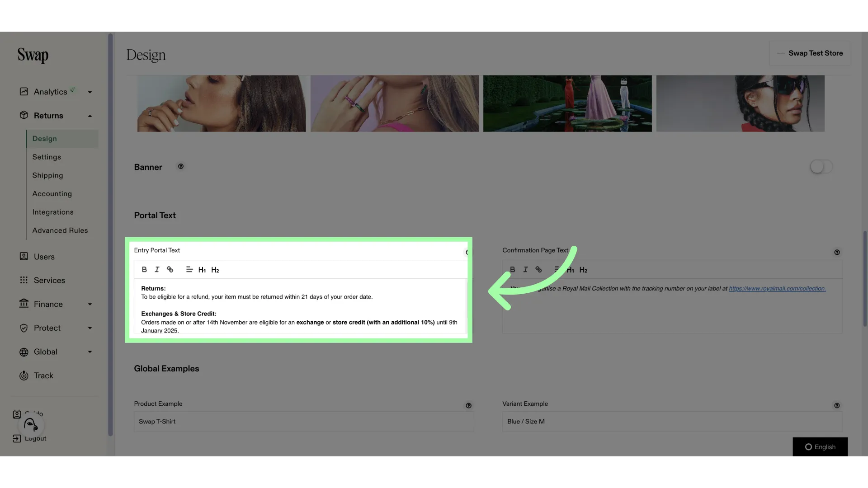Open help tooltip for Product Example
Screen dimensions: 868x488
click(x=469, y=405)
